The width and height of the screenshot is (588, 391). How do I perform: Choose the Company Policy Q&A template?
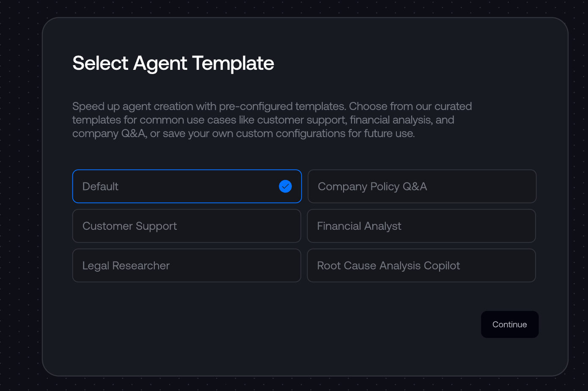[422, 186]
